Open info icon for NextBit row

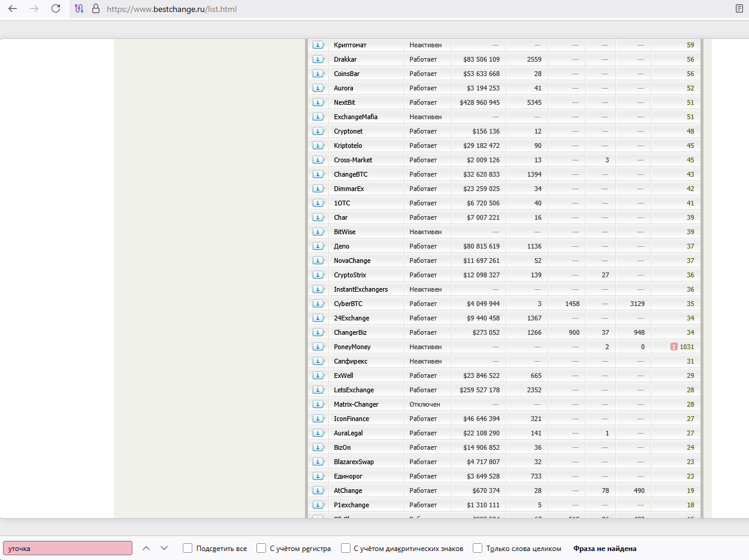[318, 102]
